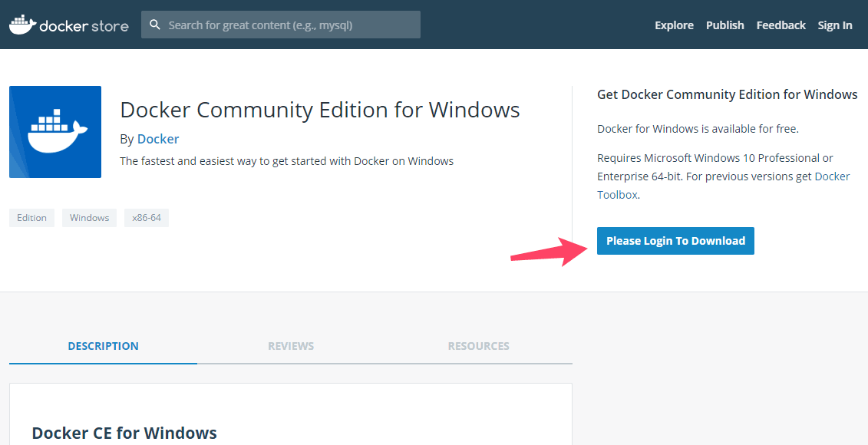The height and width of the screenshot is (445, 868).
Task: Click Sign In in the header
Action: (x=835, y=25)
